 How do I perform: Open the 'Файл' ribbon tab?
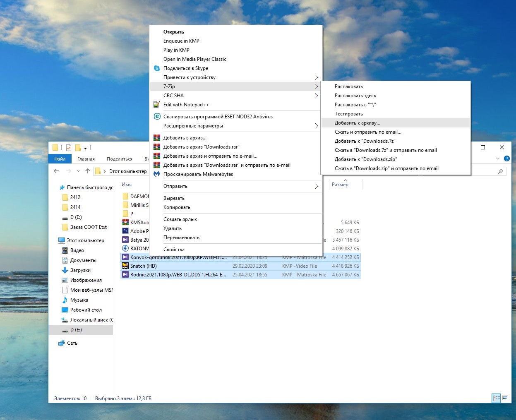tap(60, 159)
